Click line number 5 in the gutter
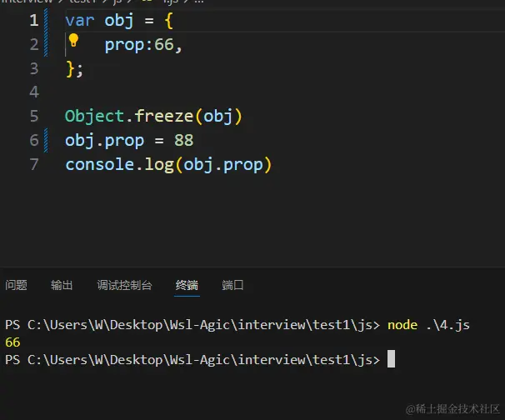This screenshot has width=505, height=420. [34, 116]
